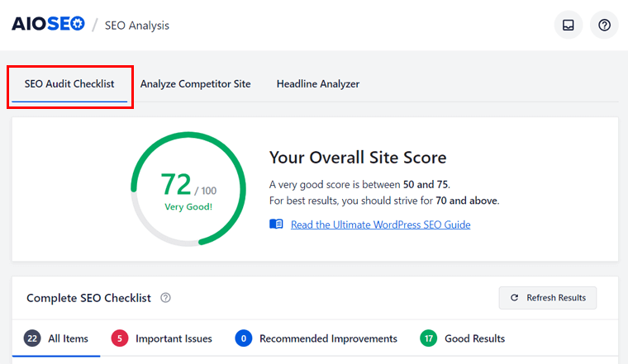Go to the Headline Analyzer tab
Image resolution: width=628 pixels, height=364 pixels.
[x=317, y=84]
